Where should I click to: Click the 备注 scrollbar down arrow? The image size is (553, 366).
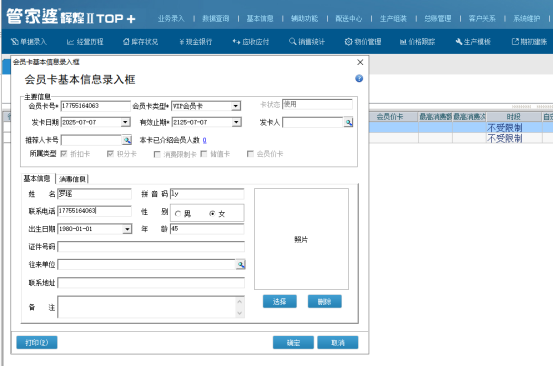tap(240, 313)
